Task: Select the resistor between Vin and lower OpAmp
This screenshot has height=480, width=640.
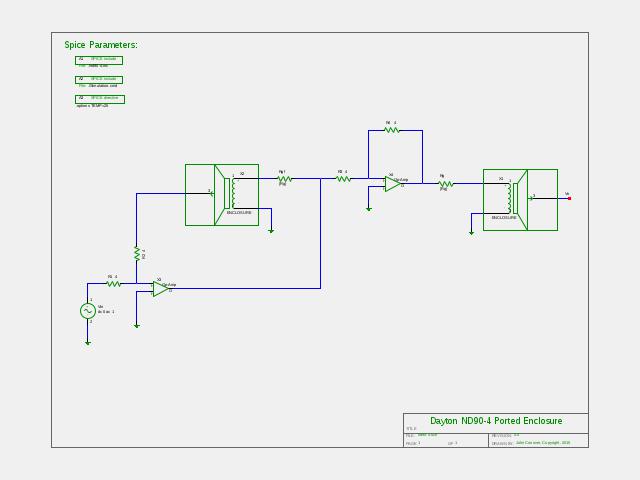Action: click(114, 284)
